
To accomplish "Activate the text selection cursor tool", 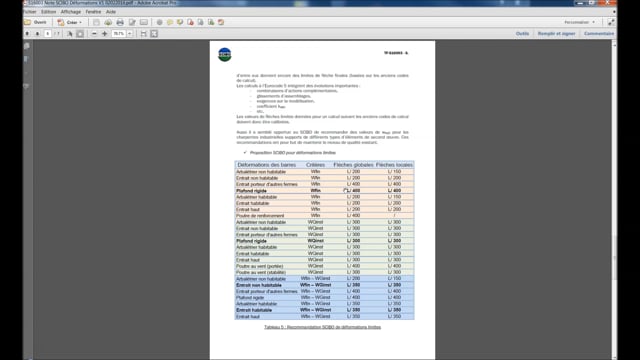I will (69, 33).
